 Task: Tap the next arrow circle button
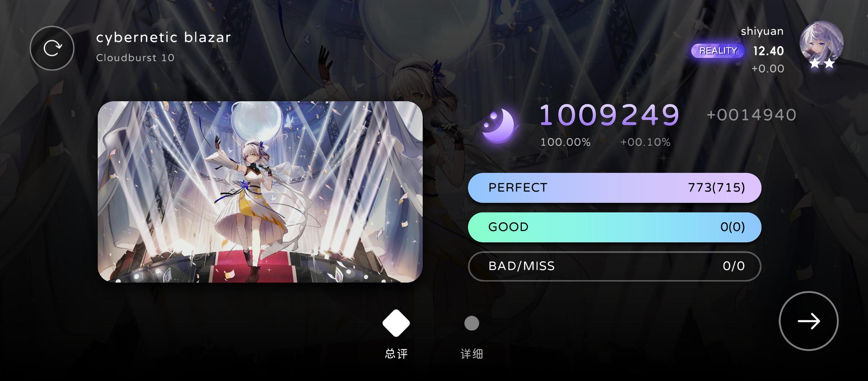tap(808, 321)
